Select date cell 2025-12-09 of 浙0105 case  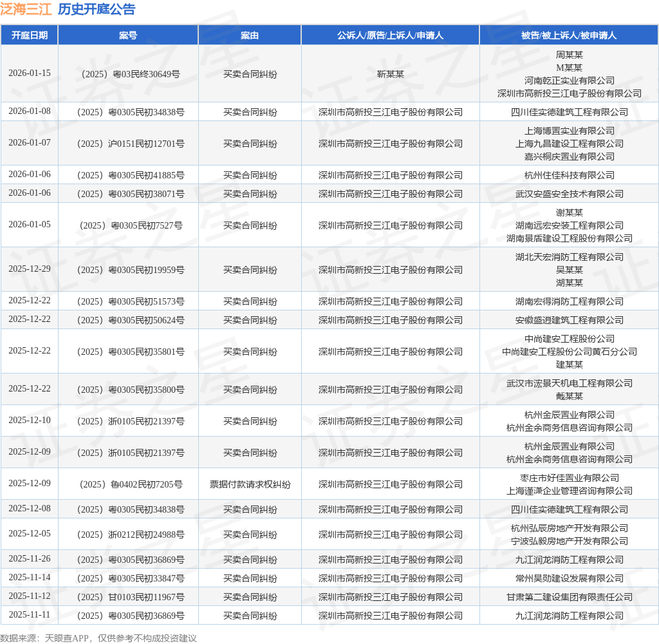pos(30,452)
